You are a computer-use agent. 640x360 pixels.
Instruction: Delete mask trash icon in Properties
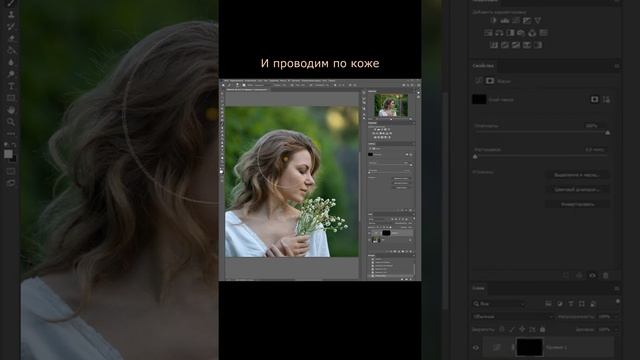[x=606, y=276]
